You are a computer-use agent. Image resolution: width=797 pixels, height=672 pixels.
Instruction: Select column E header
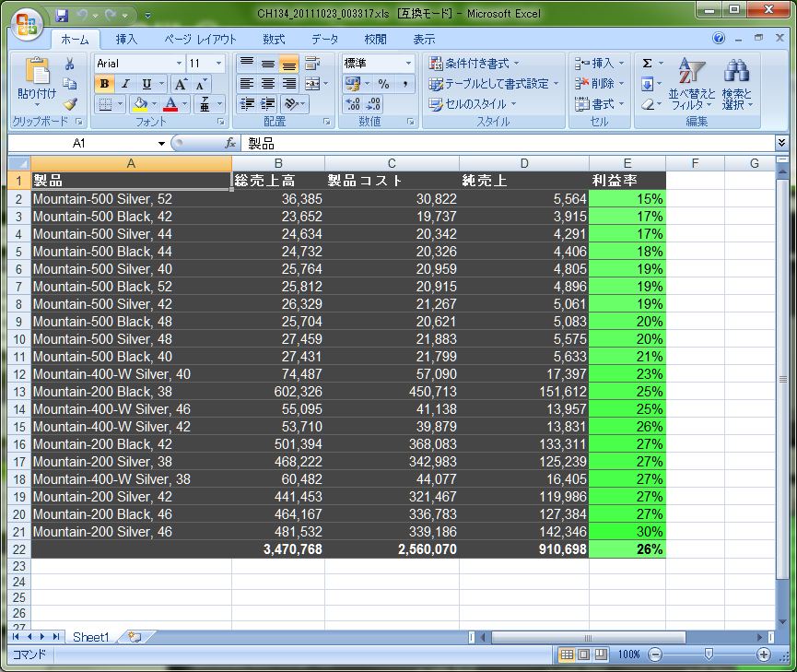pyautogui.click(x=627, y=163)
